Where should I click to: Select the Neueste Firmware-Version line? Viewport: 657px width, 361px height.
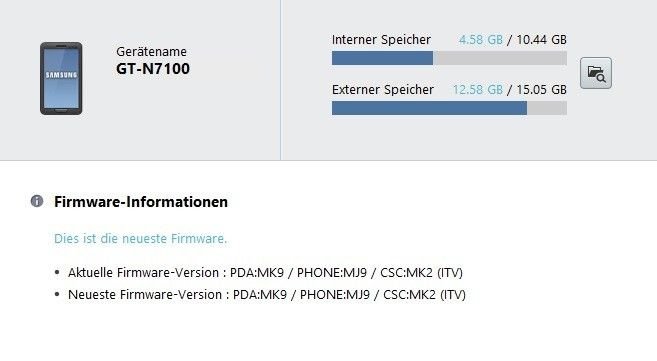tap(266, 294)
